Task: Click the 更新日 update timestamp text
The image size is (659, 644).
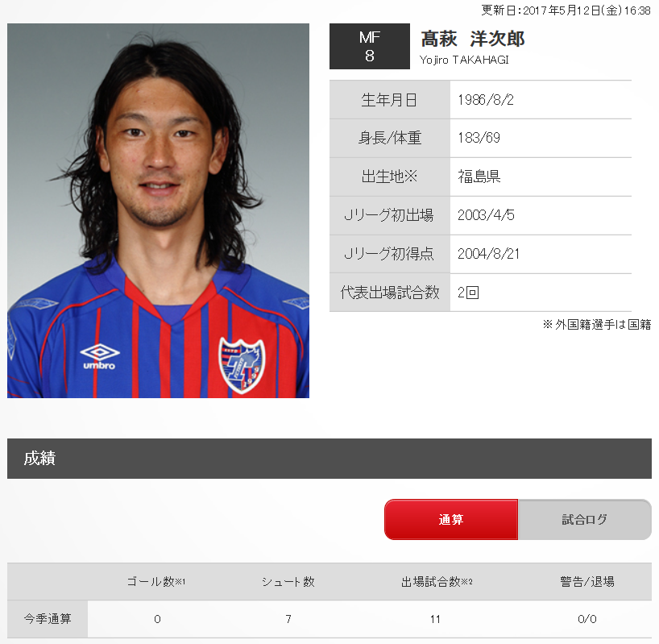Action: (566, 10)
